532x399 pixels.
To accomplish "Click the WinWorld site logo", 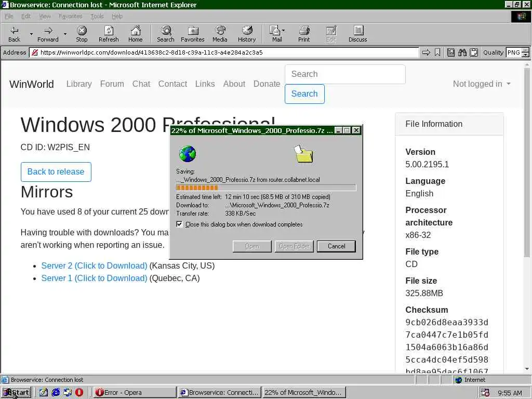I will 32,84.
